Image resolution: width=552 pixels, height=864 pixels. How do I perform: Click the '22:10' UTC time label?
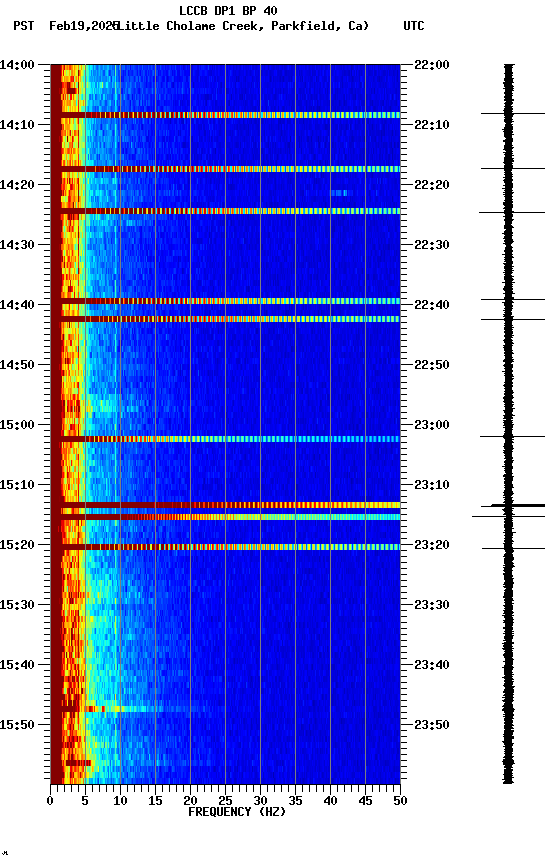432,125
